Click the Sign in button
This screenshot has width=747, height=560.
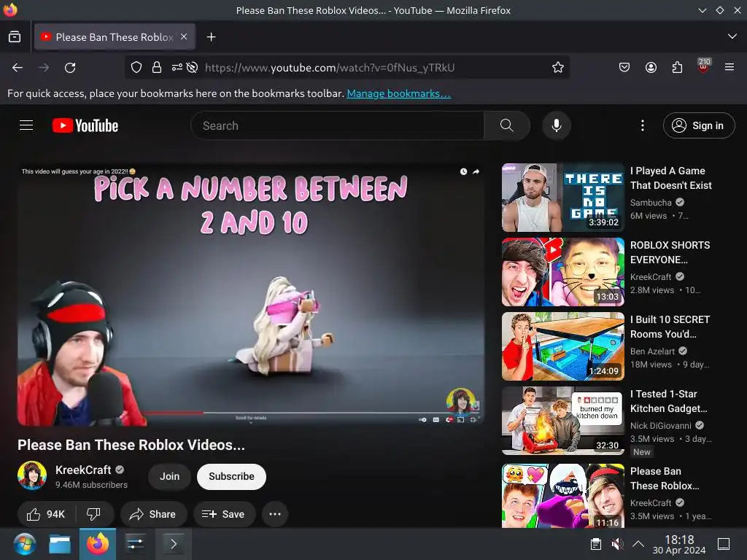tap(699, 125)
